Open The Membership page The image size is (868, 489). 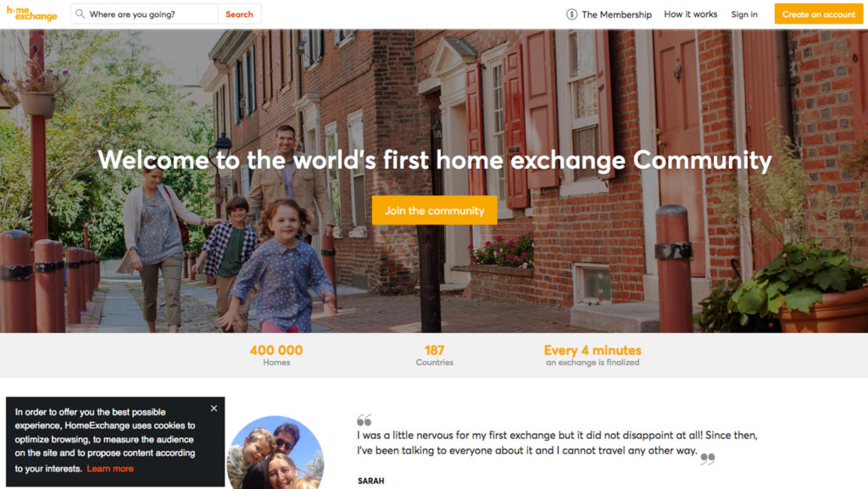[616, 14]
